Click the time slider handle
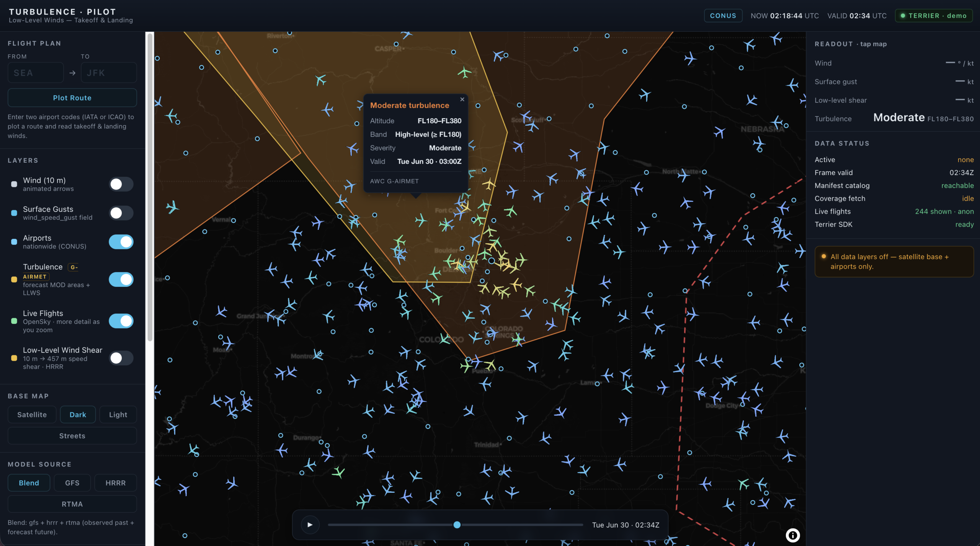The image size is (980, 546). (457, 525)
